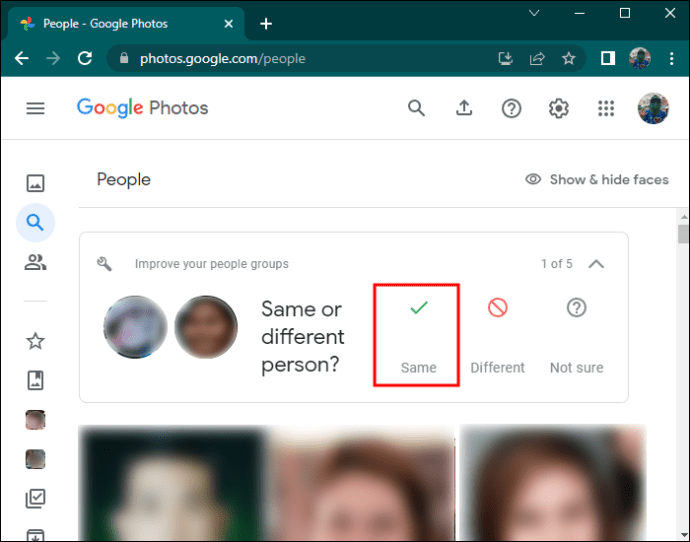The height and width of the screenshot is (542, 690).
Task: Go back in browser
Action: point(22,59)
